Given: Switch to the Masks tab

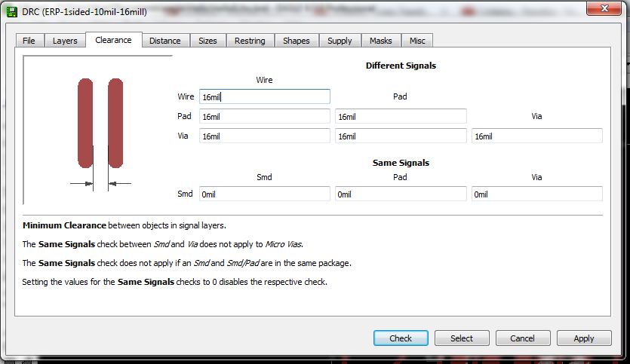Looking at the screenshot, I should 381,41.
